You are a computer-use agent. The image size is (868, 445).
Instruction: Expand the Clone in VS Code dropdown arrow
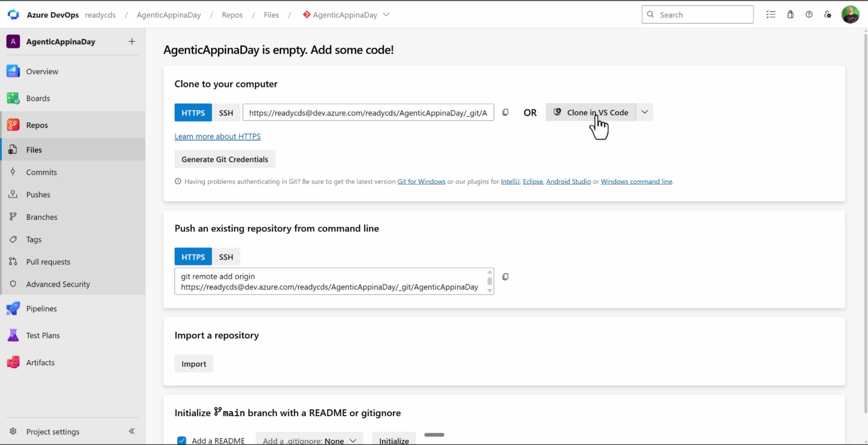[645, 112]
